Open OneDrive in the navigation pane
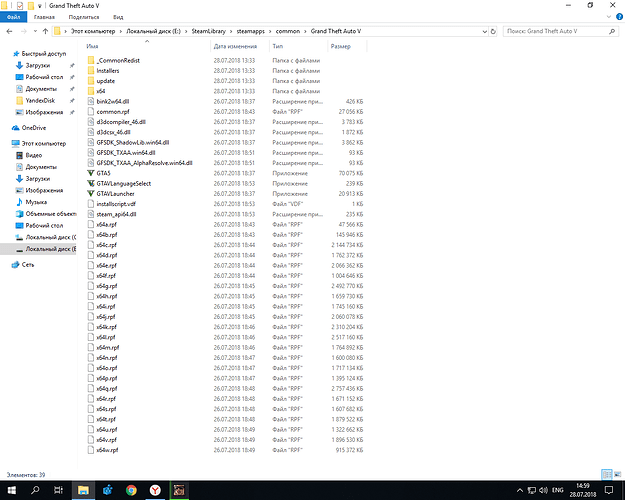 click(x=33, y=128)
